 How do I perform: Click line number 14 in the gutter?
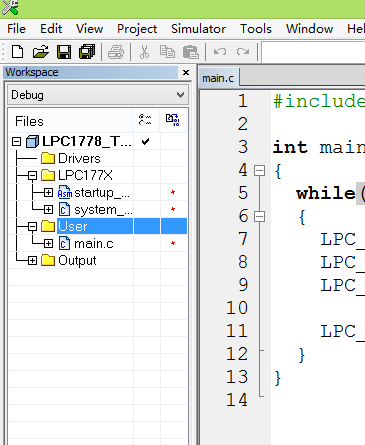237,400
